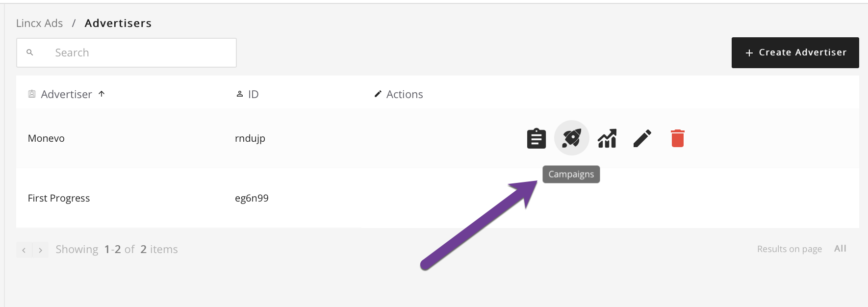Open Campaigns rocket icon for Monevo
868x307 pixels.
571,138
